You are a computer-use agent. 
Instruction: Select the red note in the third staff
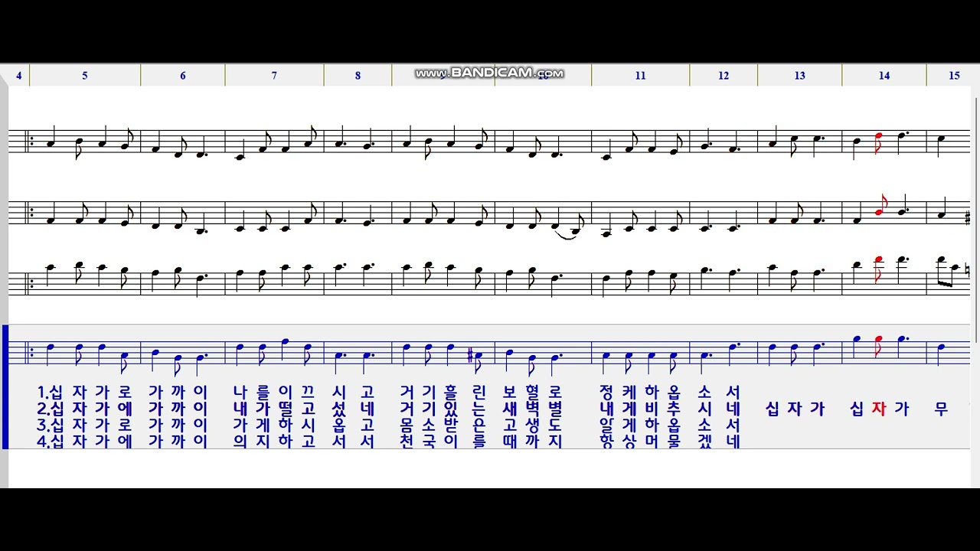[x=879, y=270]
